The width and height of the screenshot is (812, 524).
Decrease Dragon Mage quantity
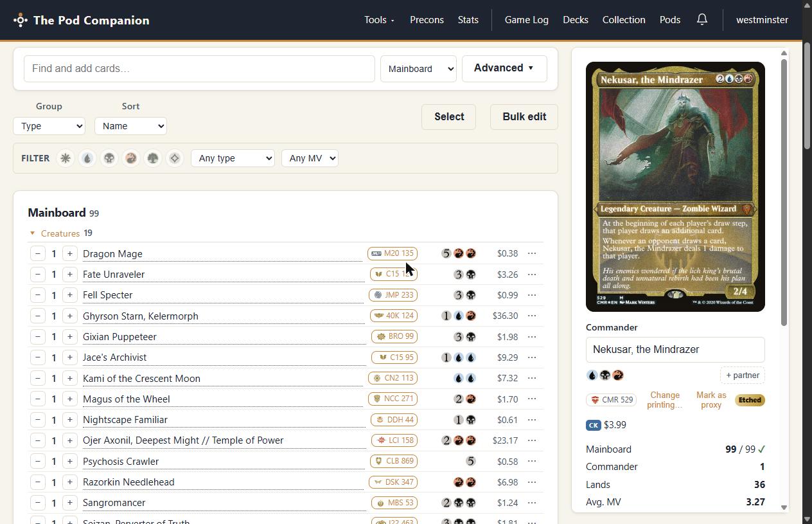coord(38,253)
